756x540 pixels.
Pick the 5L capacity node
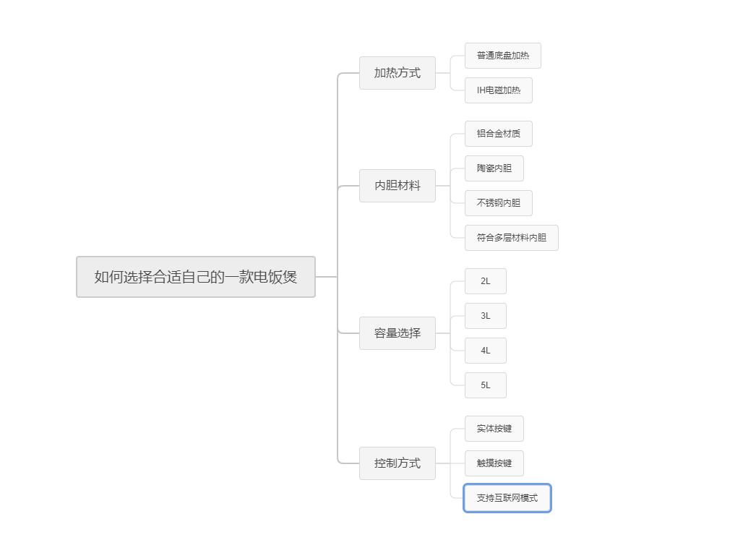485,385
